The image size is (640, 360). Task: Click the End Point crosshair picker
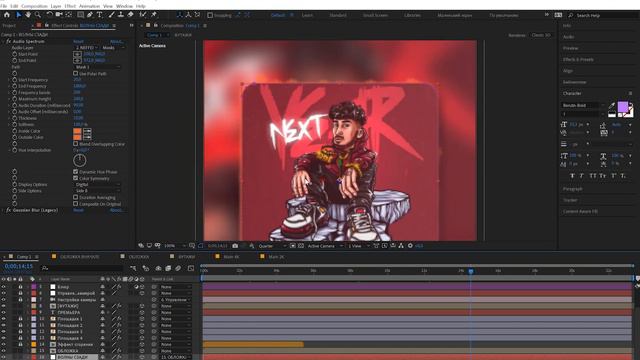click(x=78, y=60)
